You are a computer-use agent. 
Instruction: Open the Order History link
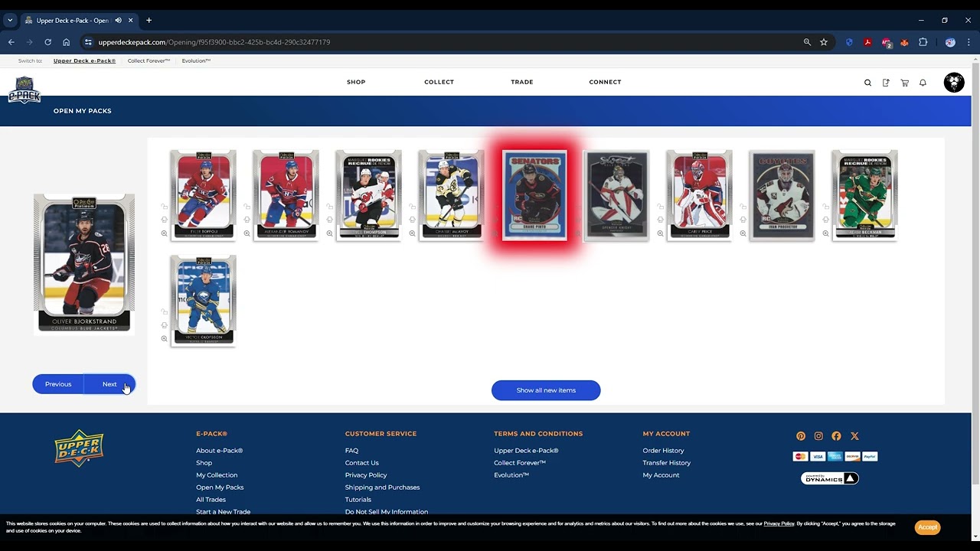663,451
